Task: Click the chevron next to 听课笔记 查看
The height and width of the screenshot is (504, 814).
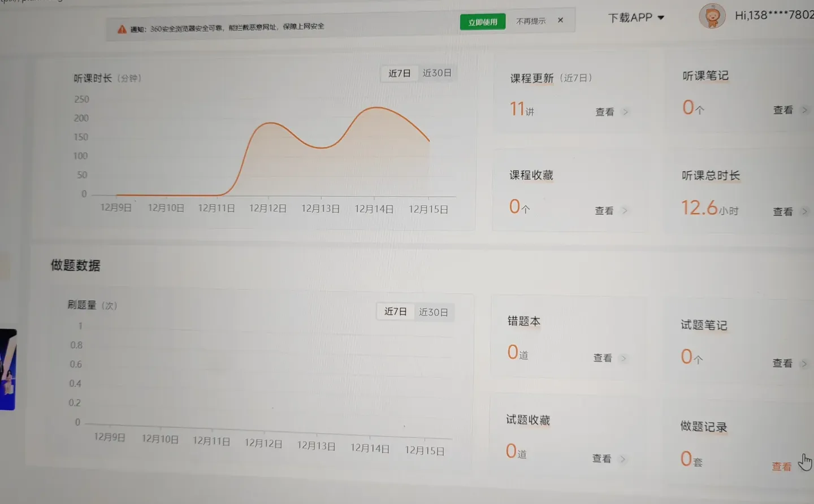Action: [x=804, y=110]
